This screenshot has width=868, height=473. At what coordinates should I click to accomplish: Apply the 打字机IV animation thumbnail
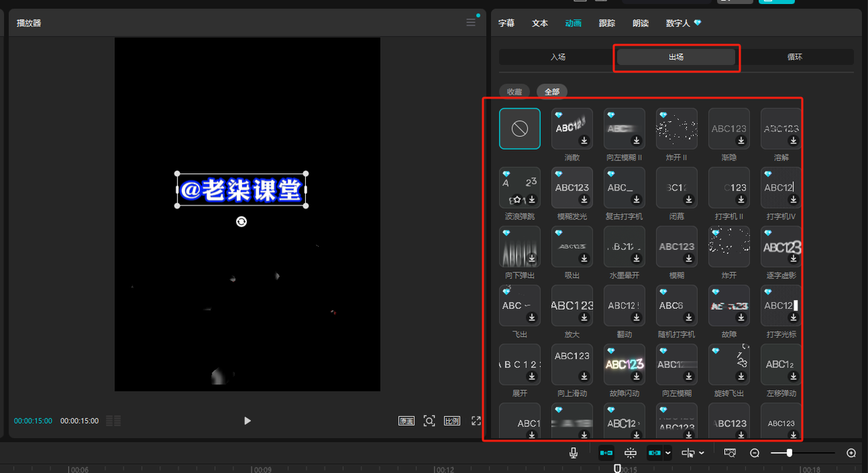(x=781, y=188)
